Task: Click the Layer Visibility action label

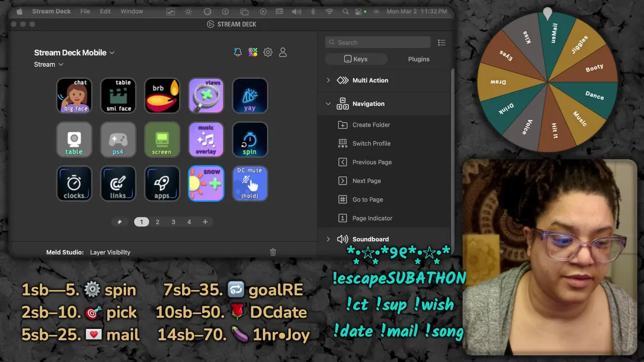Action: tap(110, 252)
